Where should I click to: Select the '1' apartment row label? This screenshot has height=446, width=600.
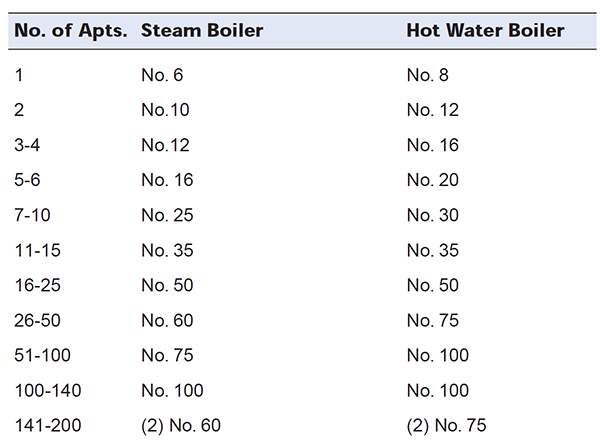click(x=19, y=75)
